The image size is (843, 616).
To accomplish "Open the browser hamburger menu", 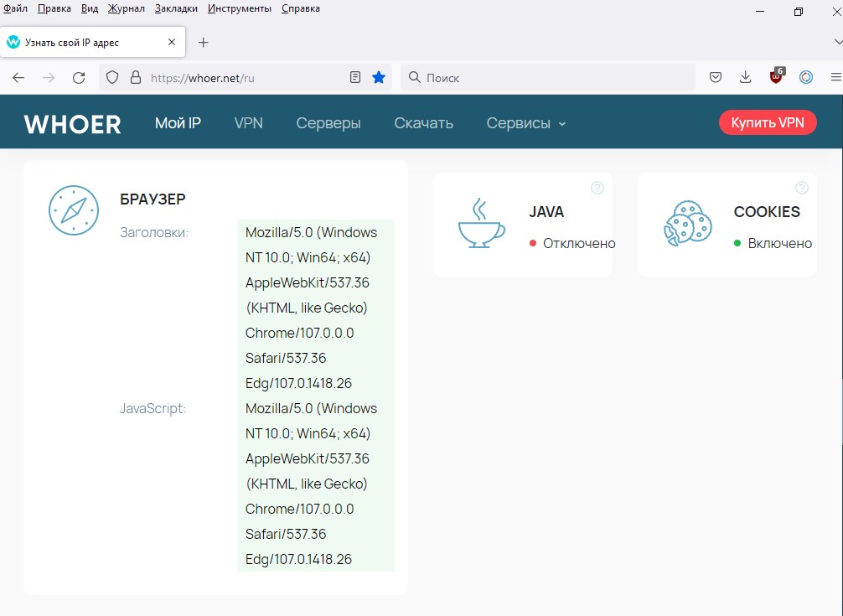I will (835, 78).
